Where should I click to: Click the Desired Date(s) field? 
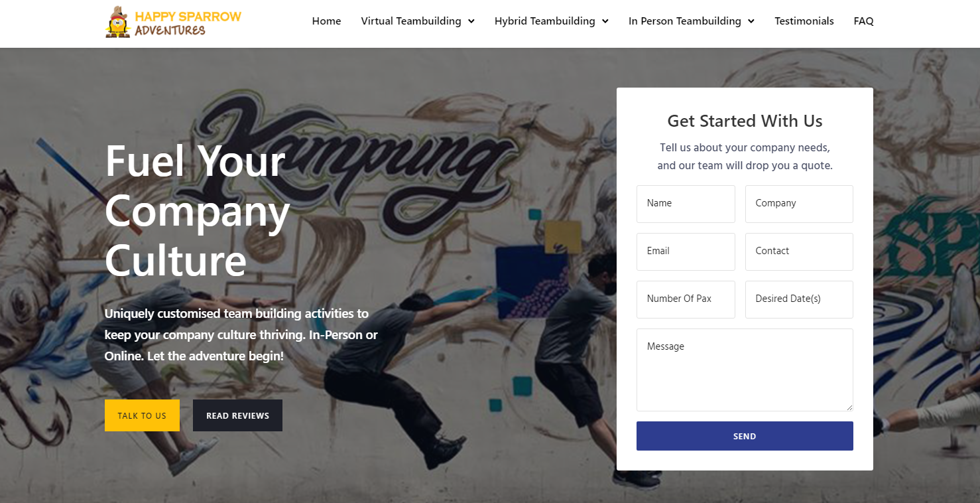[799, 299]
